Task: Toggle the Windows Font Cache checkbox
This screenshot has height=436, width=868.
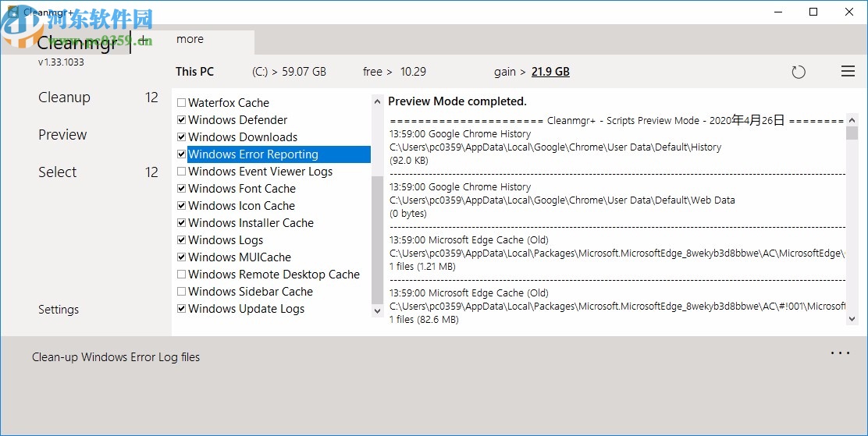Action: (182, 189)
